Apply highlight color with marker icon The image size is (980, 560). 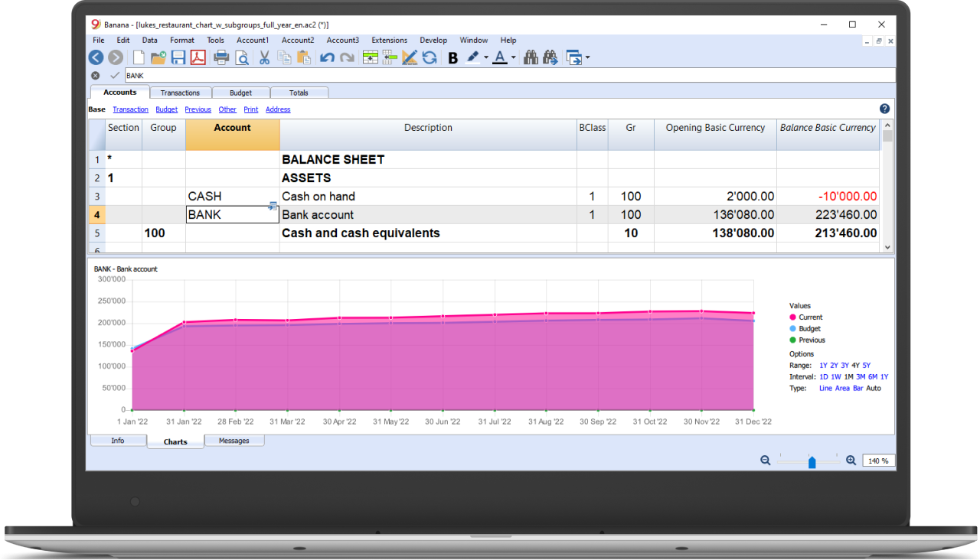point(473,57)
